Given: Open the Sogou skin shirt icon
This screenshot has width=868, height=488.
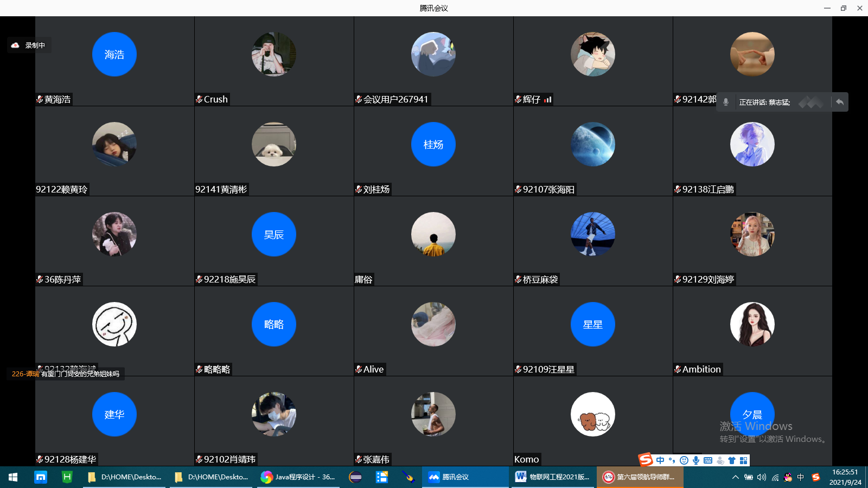Looking at the screenshot, I should click(732, 460).
